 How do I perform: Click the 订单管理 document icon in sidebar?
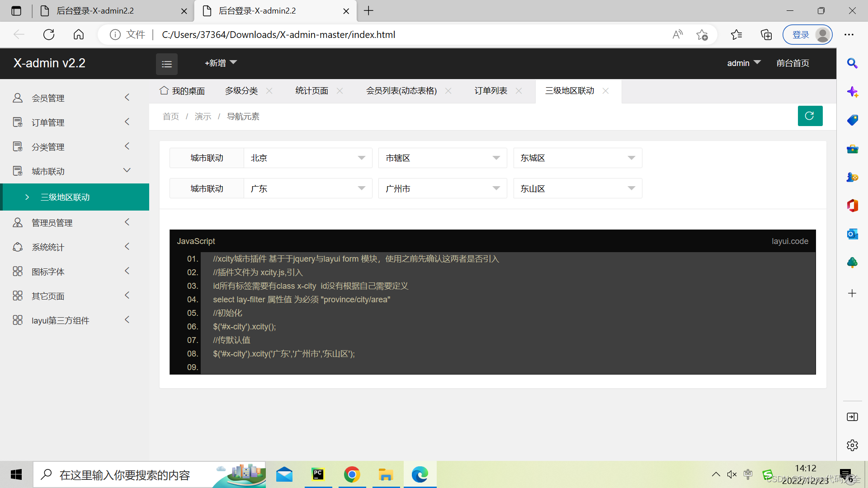pos(18,122)
